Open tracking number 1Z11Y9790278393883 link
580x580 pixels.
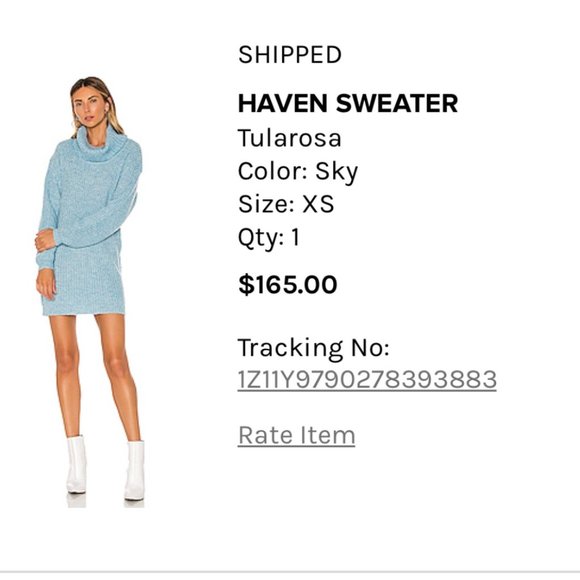click(x=367, y=379)
